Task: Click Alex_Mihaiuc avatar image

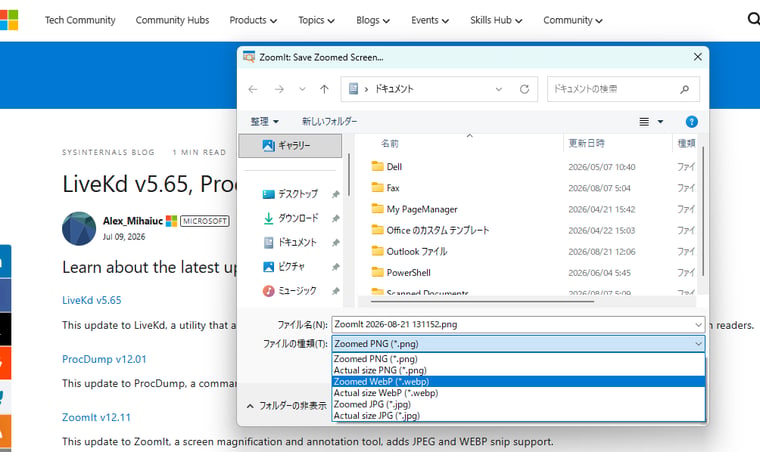Action: 79,229
